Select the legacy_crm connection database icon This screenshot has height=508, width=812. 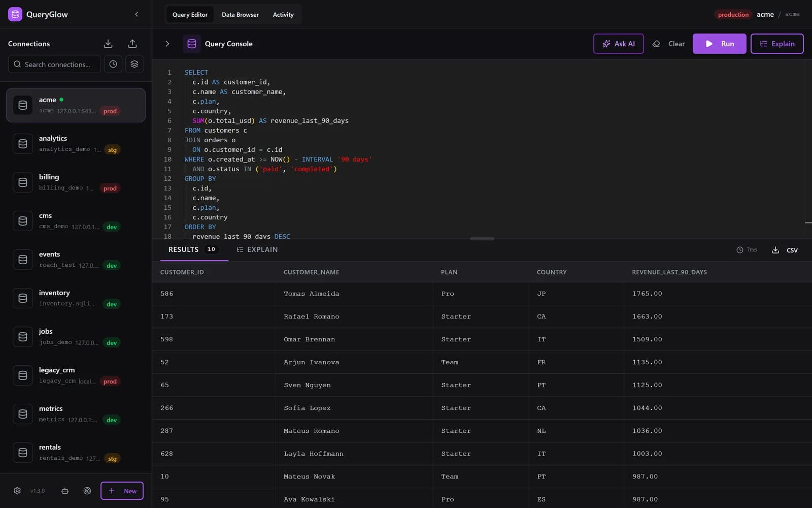[x=23, y=375]
